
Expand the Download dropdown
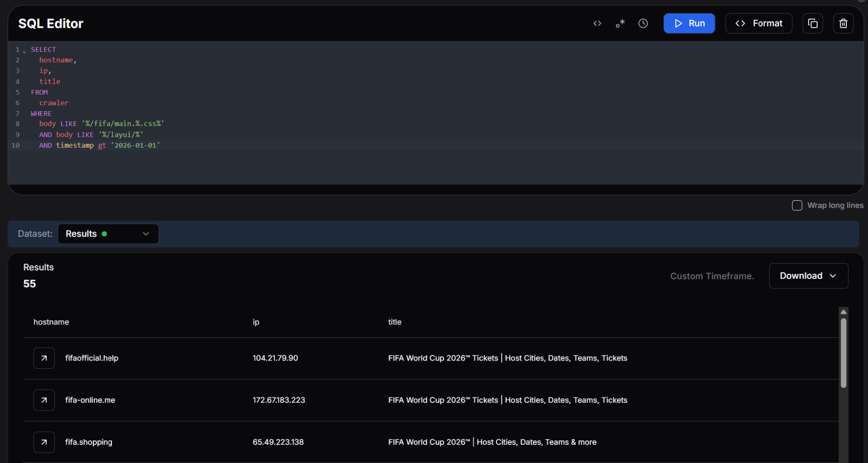click(808, 276)
